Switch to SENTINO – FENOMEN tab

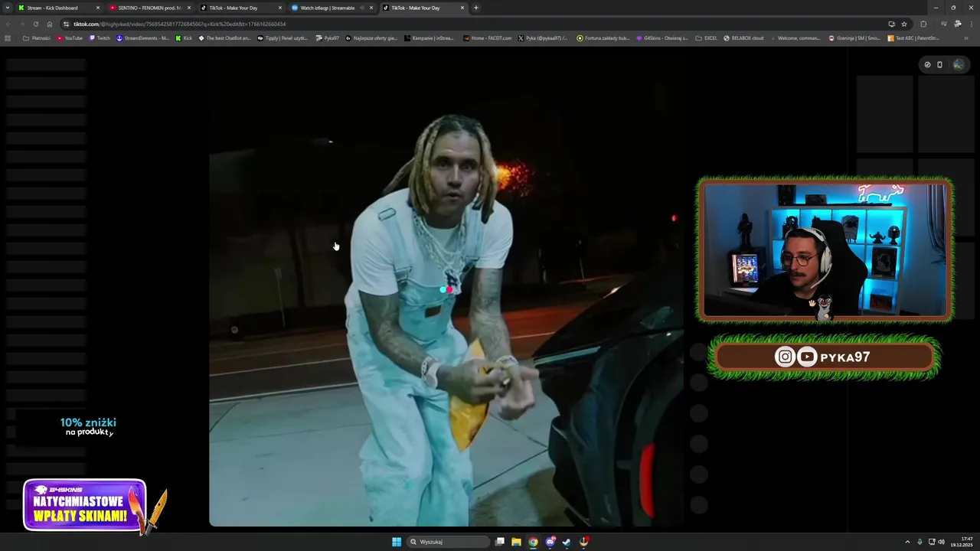point(149,8)
